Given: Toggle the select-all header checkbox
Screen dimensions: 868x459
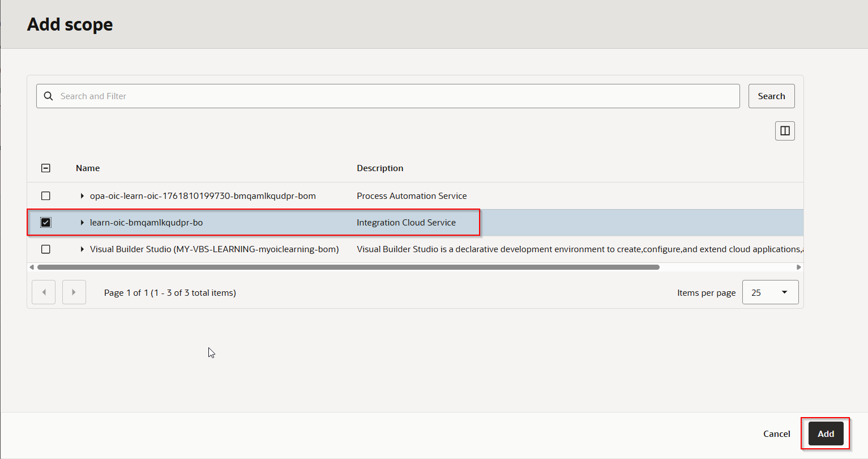Looking at the screenshot, I should pos(46,168).
